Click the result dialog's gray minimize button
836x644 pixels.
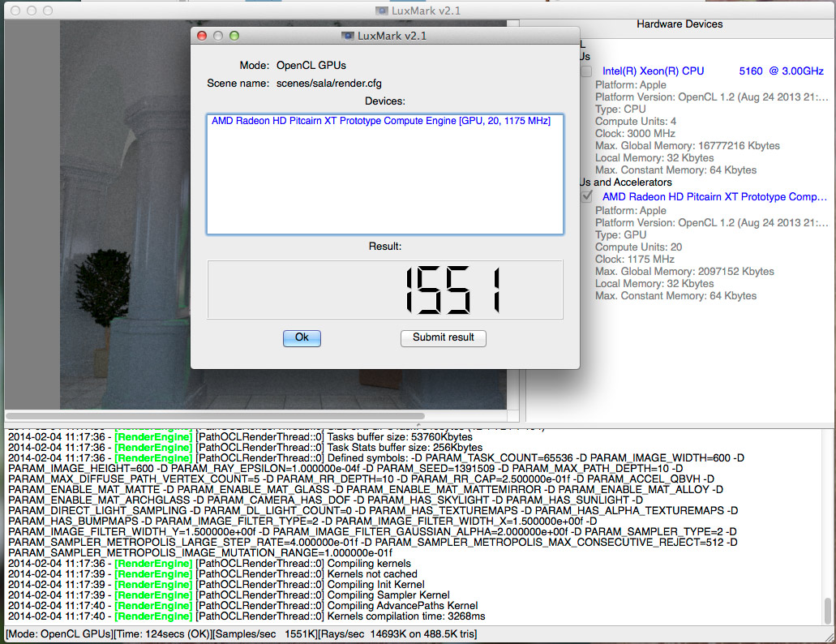tap(218, 36)
